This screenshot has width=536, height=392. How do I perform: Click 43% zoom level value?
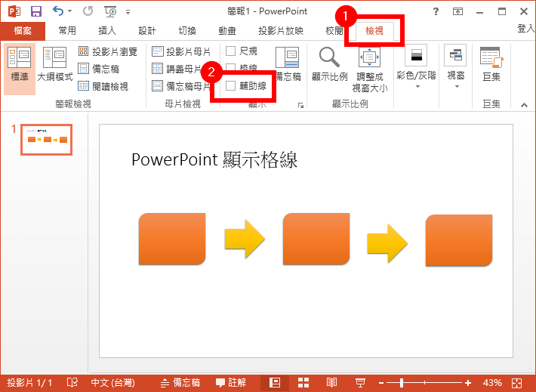pos(492,382)
